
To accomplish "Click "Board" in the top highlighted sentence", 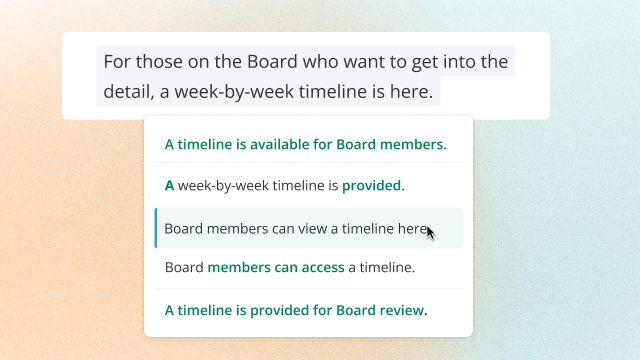I will coord(272,62).
